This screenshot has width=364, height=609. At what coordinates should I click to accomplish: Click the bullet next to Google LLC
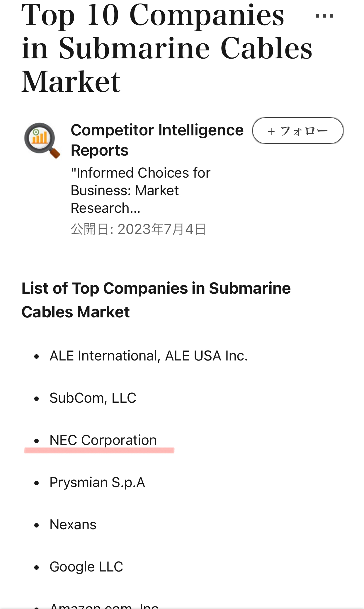point(37,567)
